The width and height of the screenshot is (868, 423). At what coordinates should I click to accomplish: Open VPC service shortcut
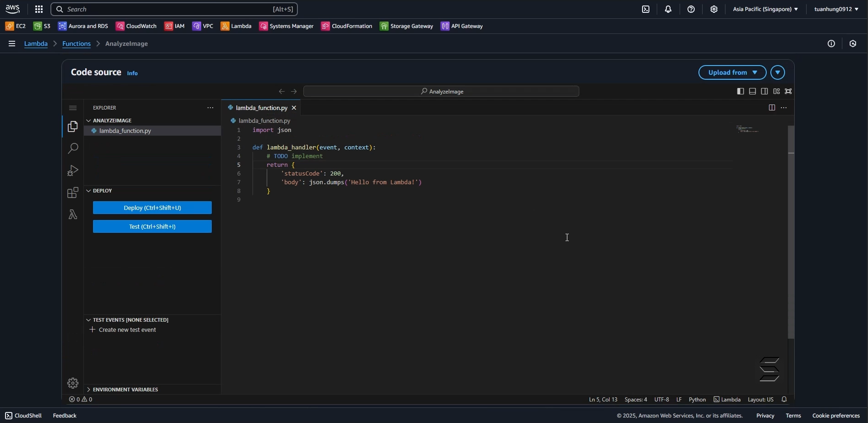[203, 26]
